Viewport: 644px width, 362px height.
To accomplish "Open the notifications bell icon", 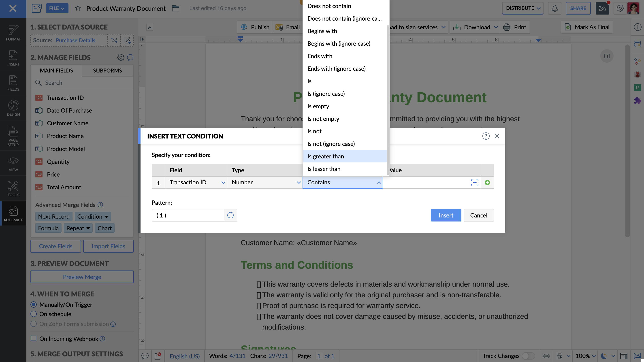I will tap(554, 8).
